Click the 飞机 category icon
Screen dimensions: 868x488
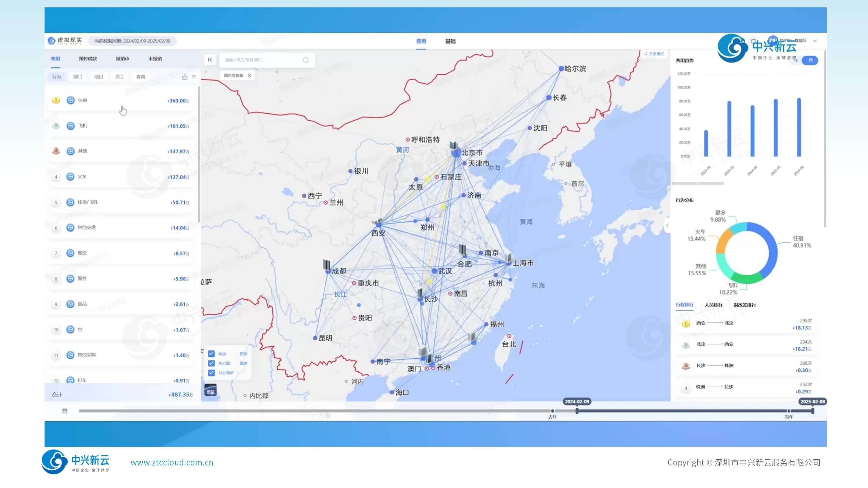[x=70, y=126]
